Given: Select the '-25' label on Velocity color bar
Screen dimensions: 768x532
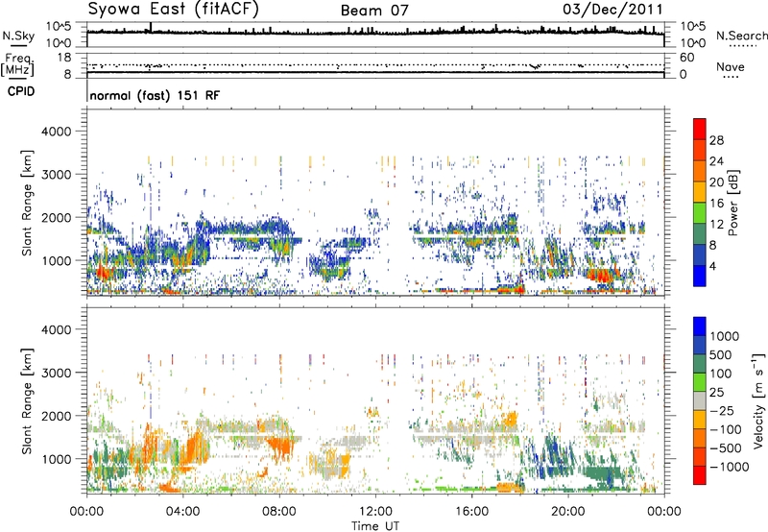Looking at the screenshot, I should tap(722, 410).
